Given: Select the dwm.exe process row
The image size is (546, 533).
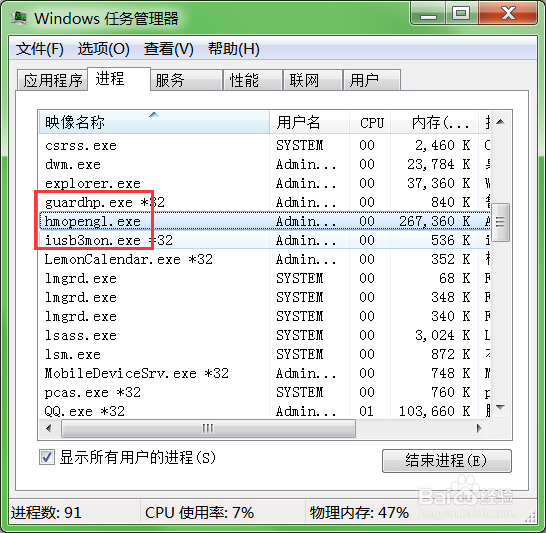Looking at the screenshot, I should (x=265, y=164).
